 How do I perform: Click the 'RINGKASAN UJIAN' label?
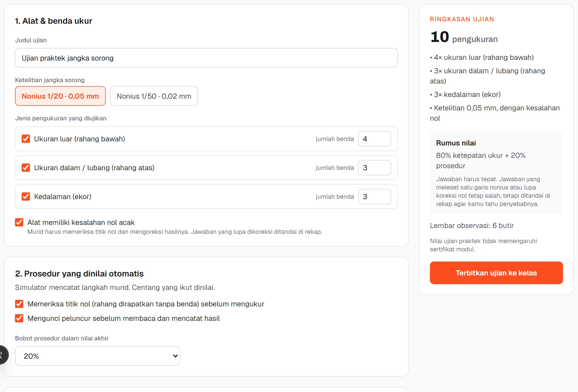point(462,19)
